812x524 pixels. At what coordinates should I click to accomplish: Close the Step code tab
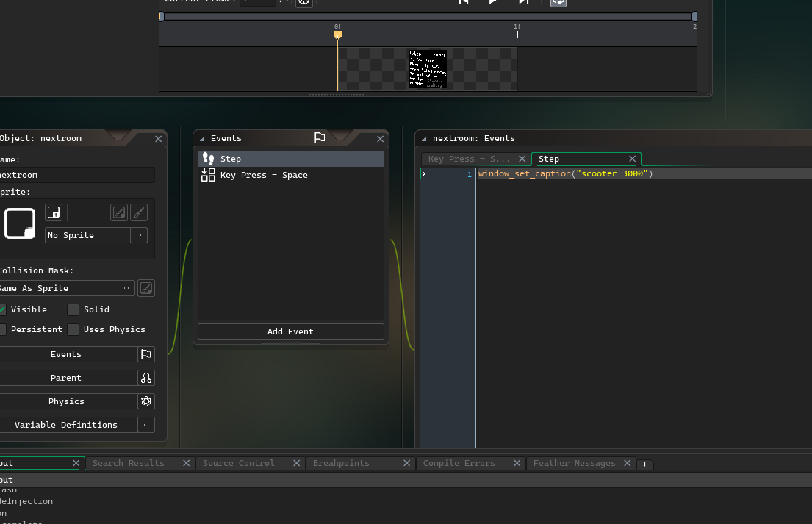tap(632, 159)
